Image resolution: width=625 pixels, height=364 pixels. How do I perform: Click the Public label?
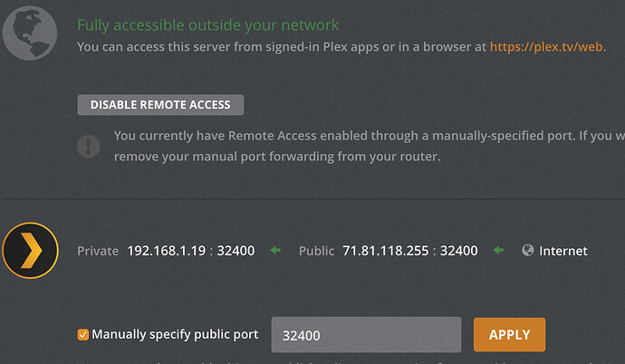[x=316, y=251]
